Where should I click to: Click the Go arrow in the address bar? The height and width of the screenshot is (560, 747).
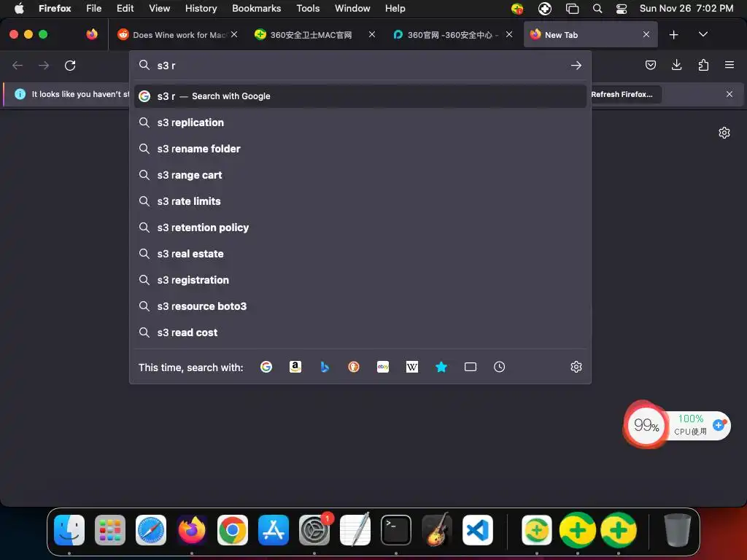(x=576, y=65)
